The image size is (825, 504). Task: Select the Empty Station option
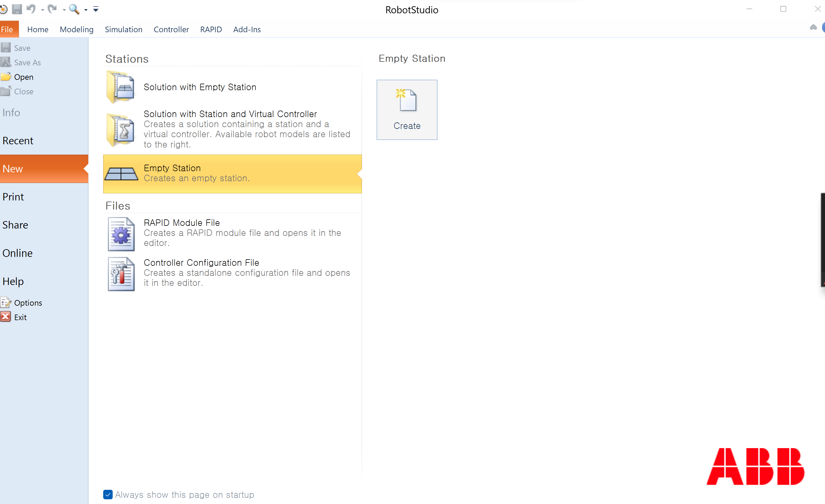coord(232,174)
